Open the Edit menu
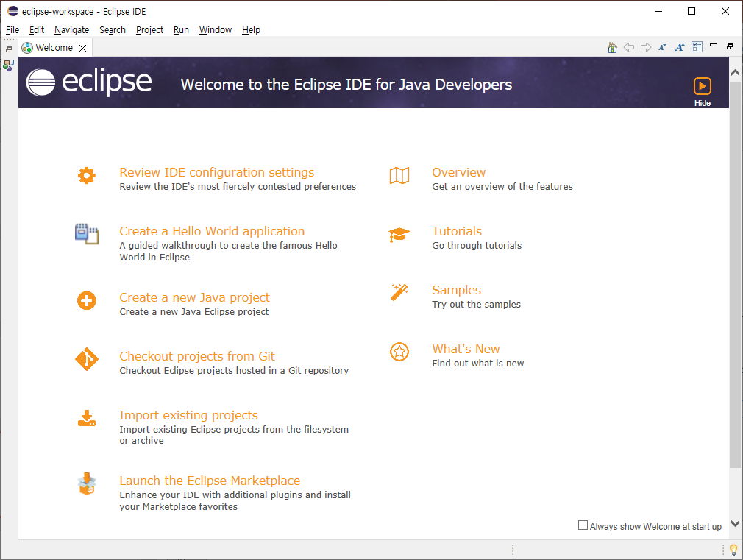743x560 pixels. coord(37,30)
